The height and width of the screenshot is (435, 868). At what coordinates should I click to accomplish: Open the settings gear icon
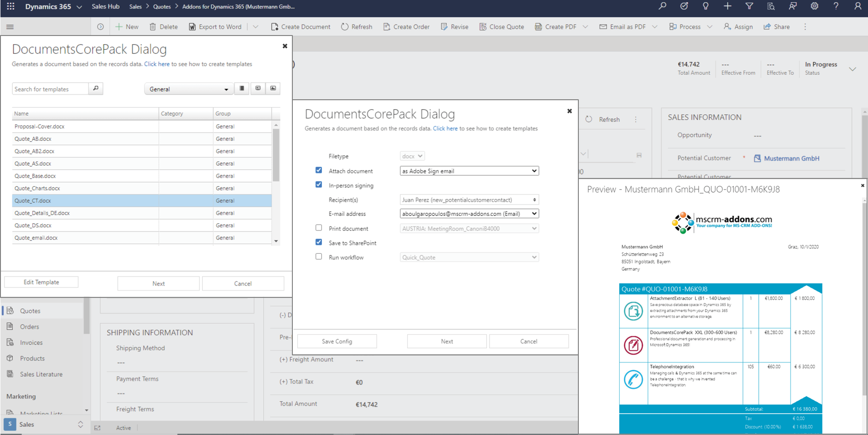pos(814,6)
